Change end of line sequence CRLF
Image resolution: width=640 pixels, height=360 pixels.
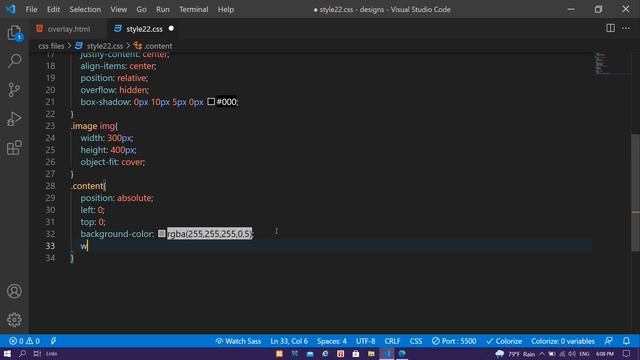click(392, 341)
